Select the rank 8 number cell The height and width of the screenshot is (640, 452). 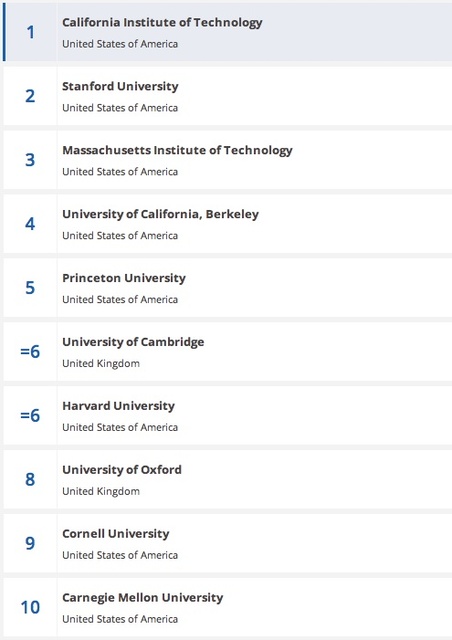31,479
